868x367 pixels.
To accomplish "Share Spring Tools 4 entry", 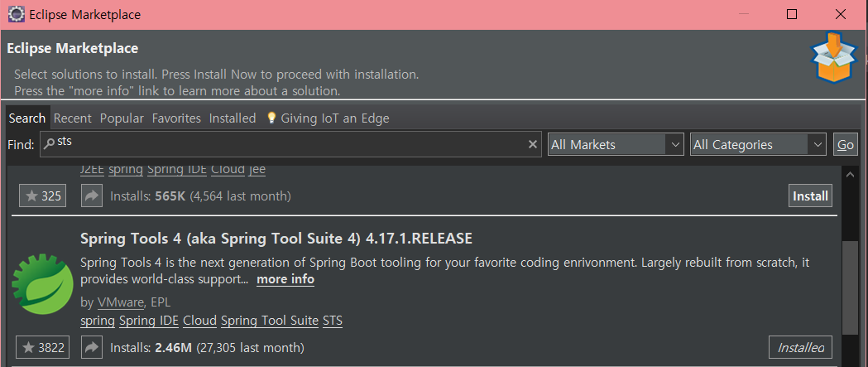I will click(x=92, y=348).
